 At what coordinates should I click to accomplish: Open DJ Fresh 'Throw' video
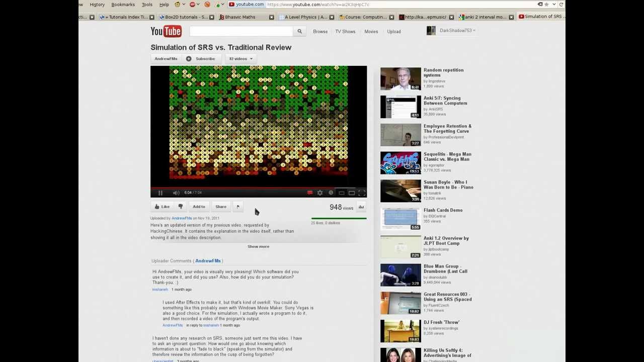coord(441,322)
